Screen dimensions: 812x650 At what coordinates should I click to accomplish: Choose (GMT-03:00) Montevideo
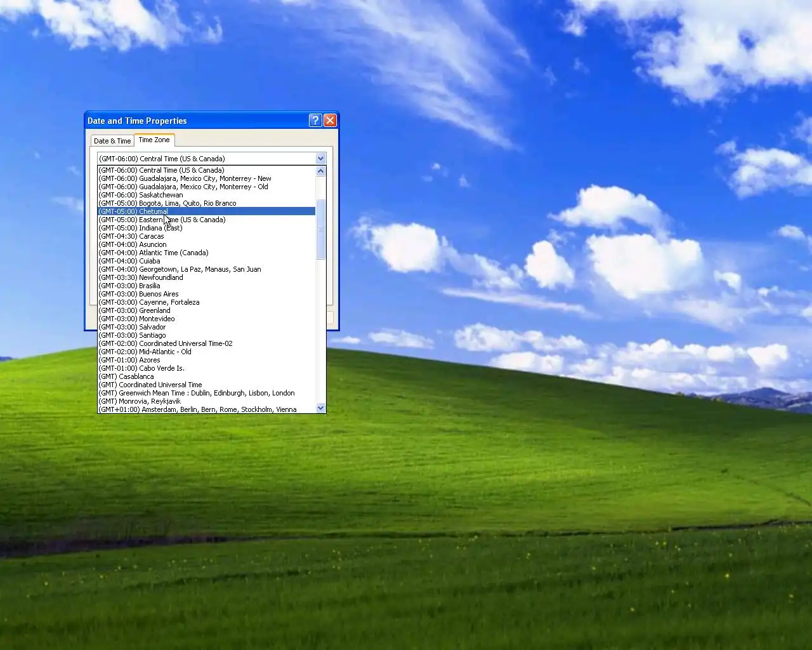[x=206, y=319]
